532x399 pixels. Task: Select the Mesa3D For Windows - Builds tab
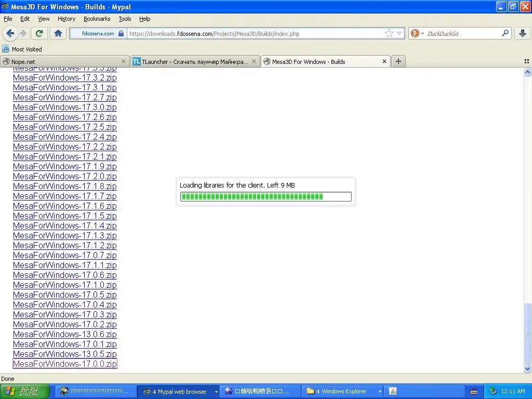[x=326, y=61]
